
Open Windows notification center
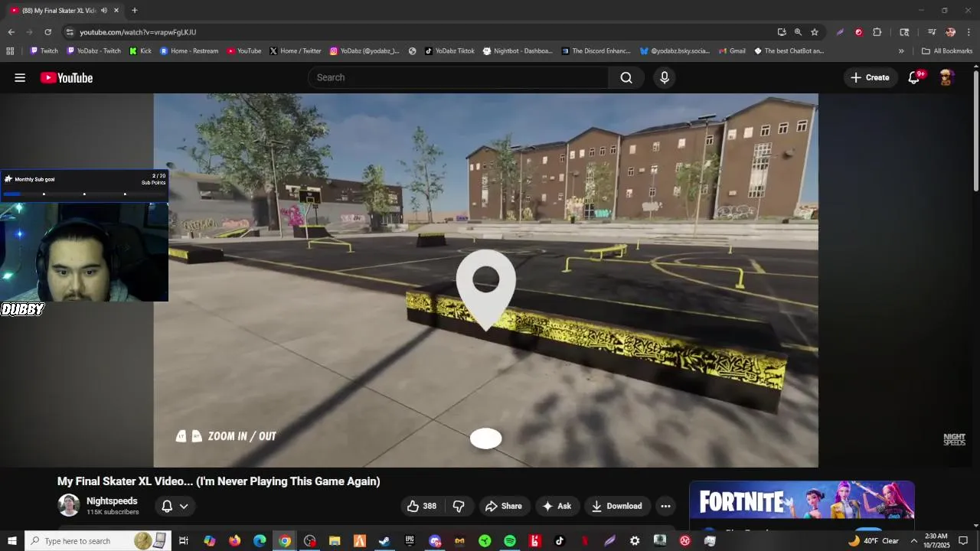[x=963, y=541]
